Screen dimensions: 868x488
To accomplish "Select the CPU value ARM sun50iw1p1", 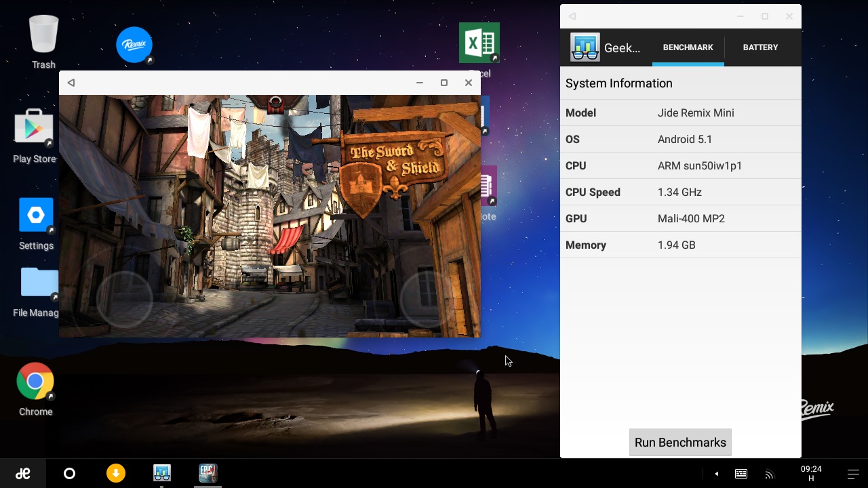I will [700, 166].
